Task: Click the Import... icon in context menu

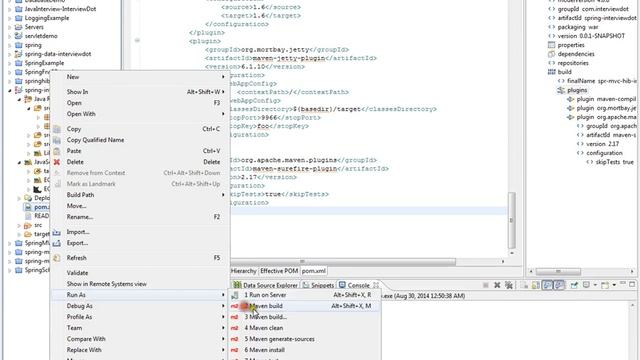Action: [x=57, y=232]
